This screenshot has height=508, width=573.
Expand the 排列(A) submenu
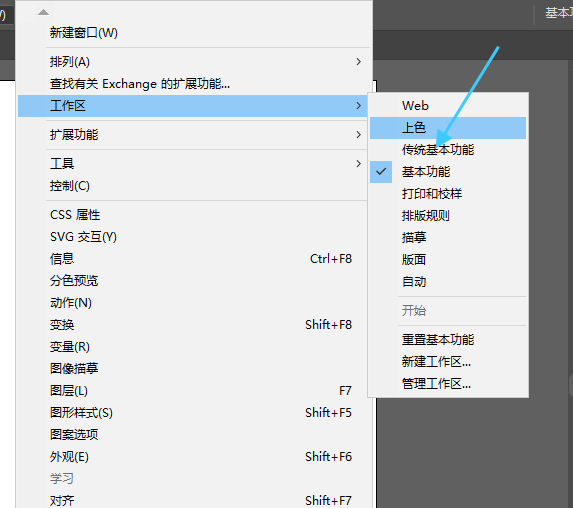pyautogui.click(x=193, y=62)
